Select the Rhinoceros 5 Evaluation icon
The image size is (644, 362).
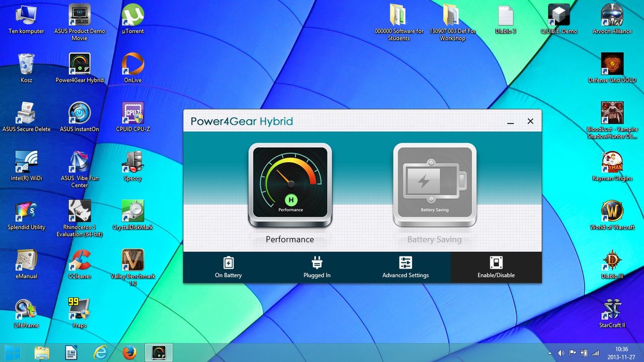tap(79, 219)
